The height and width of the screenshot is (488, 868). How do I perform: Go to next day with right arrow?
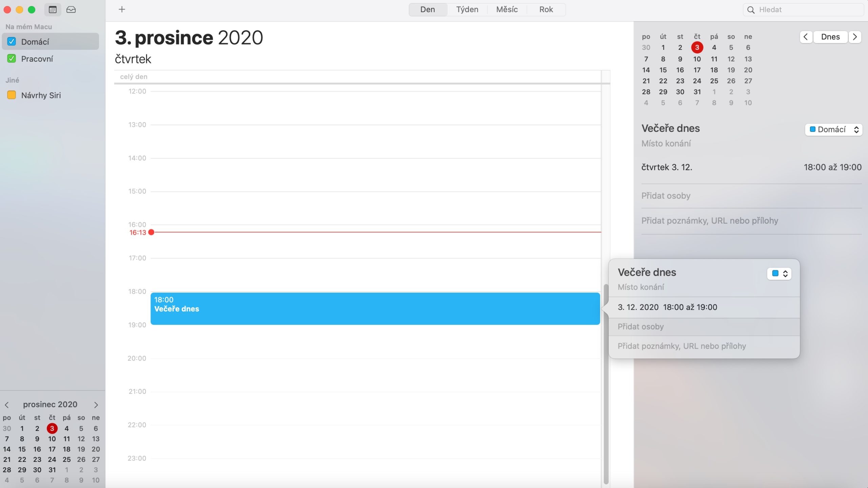pos(855,37)
